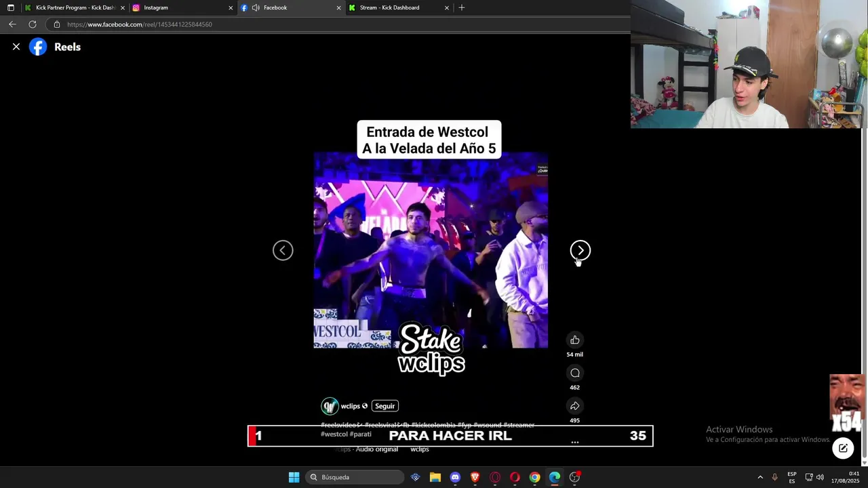
Task: Close the Stream - Kick Dashboard tab
Action: click(446, 7)
